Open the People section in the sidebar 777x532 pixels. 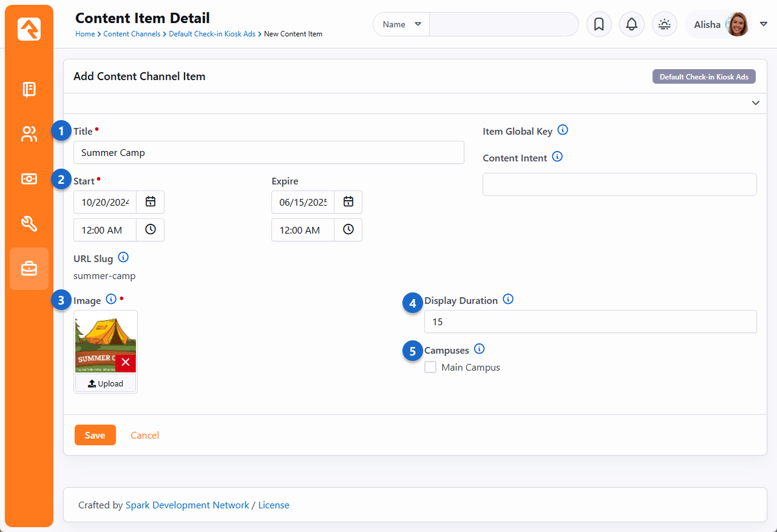point(29,134)
